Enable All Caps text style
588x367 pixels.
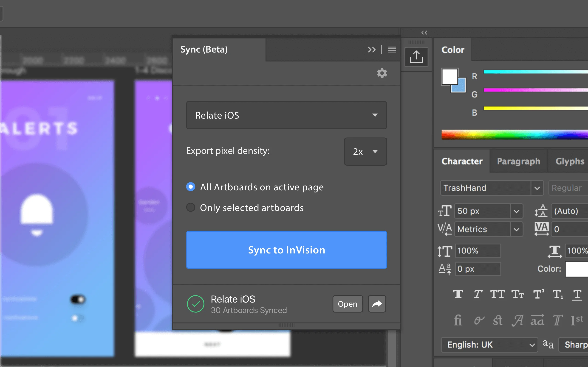(497, 294)
